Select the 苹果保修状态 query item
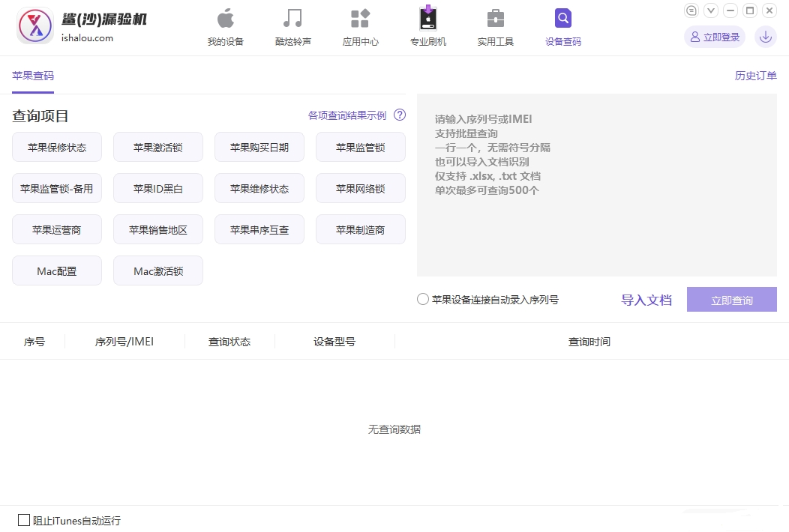 56,147
